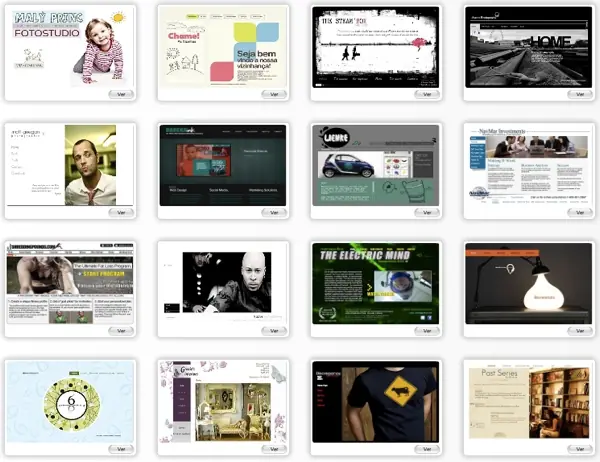The width and height of the screenshot is (600, 462).
Task: Click Ver under the Investments template
Action: pos(580,212)
